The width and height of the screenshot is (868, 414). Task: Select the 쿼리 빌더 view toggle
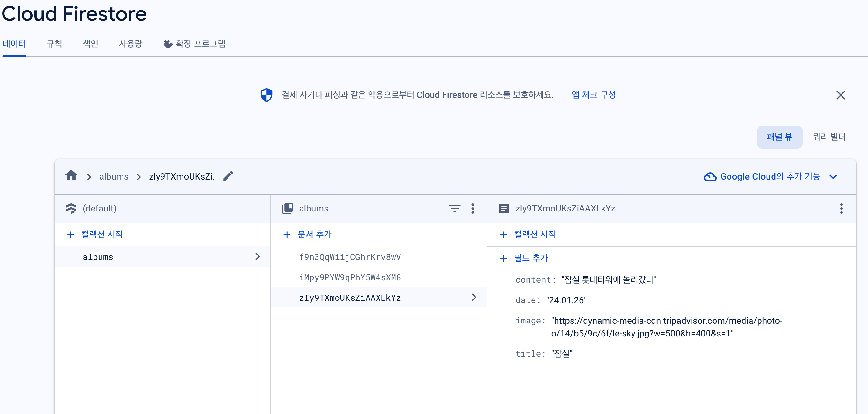[x=829, y=137]
